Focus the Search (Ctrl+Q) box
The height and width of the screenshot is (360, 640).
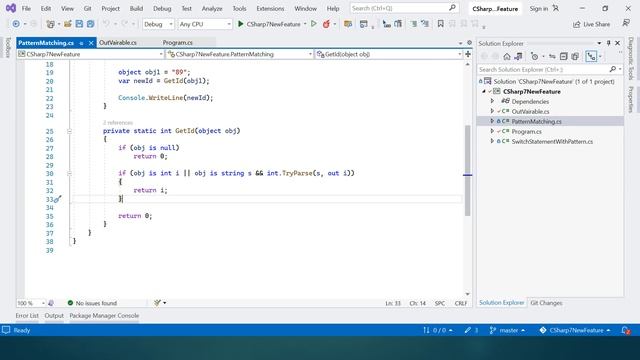tap(404, 8)
